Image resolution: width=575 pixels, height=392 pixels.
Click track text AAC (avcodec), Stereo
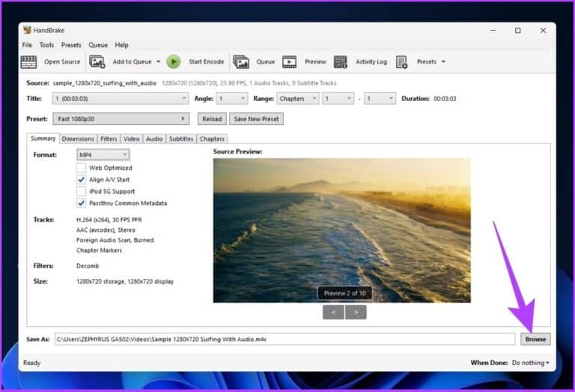tap(106, 230)
